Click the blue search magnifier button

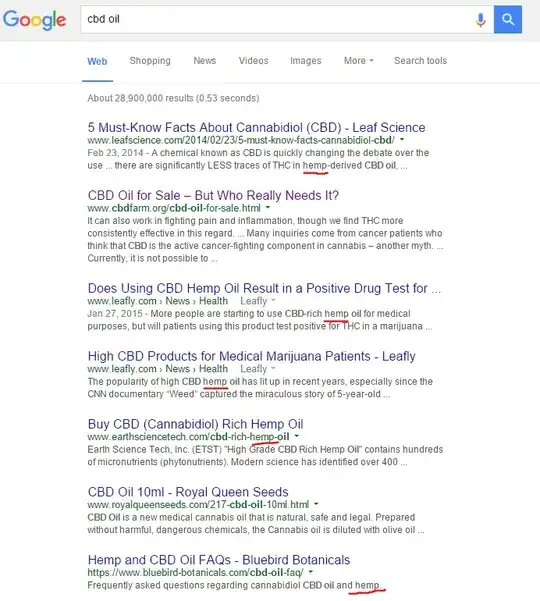coord(508,20)
